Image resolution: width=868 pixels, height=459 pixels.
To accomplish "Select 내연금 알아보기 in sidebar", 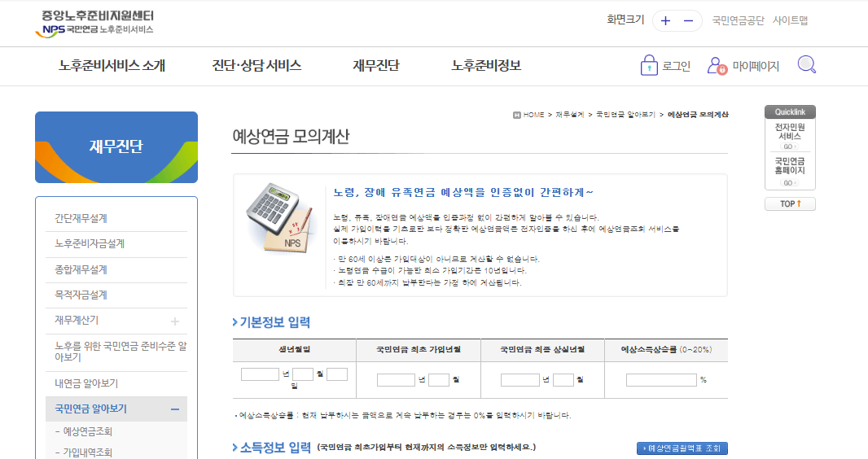I will (x=86, y=384).
